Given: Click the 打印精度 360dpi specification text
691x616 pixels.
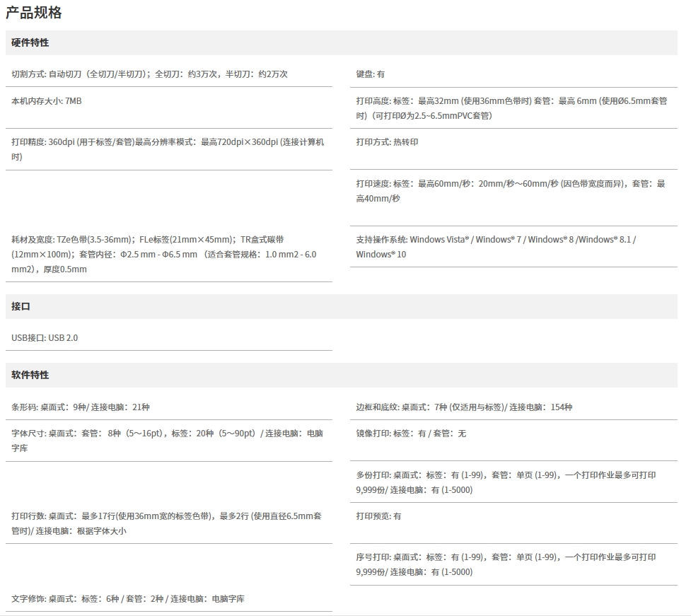Looking at the screenshot, I should pos(168,149).
